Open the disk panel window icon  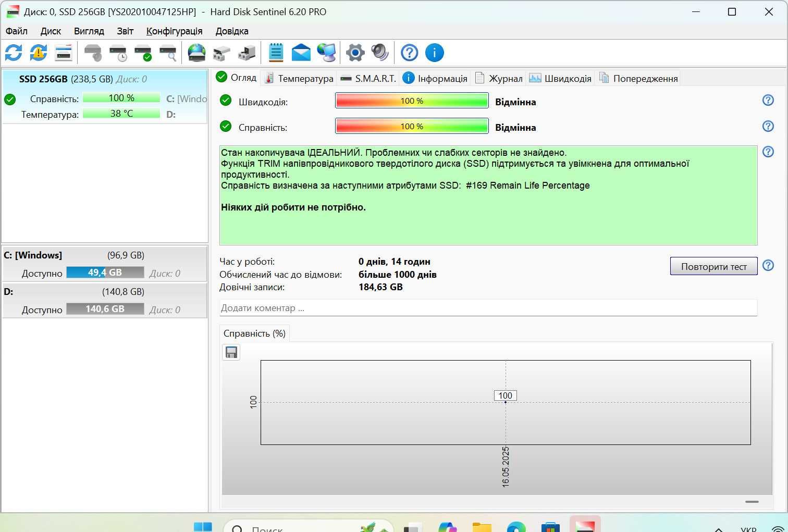coord(64,53)
